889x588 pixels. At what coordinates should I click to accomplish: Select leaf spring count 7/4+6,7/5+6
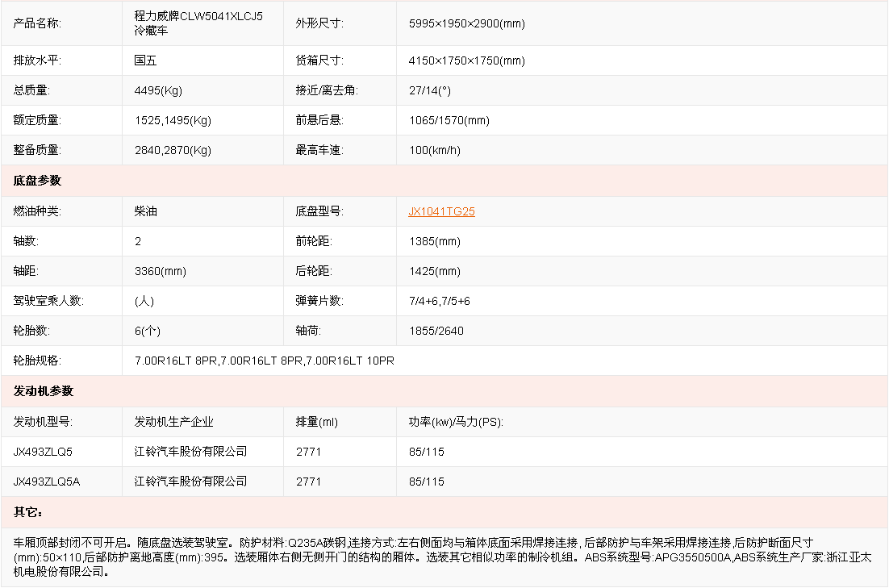coord(440,301)
